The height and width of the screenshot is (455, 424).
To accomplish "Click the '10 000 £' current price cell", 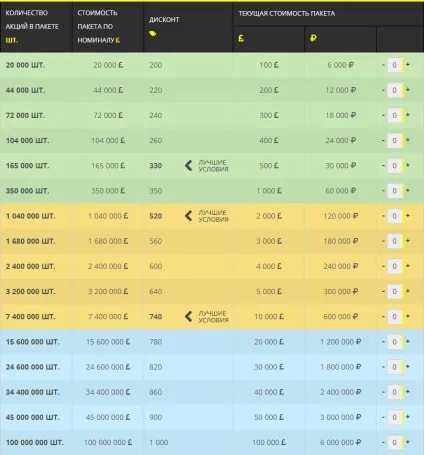I will (x=269, y=317).
